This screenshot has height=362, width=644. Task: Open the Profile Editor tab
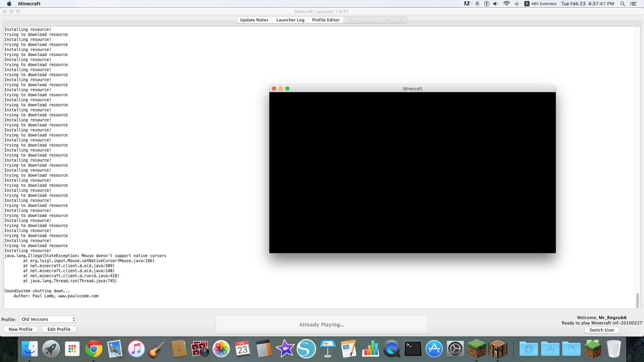(326, 20)
